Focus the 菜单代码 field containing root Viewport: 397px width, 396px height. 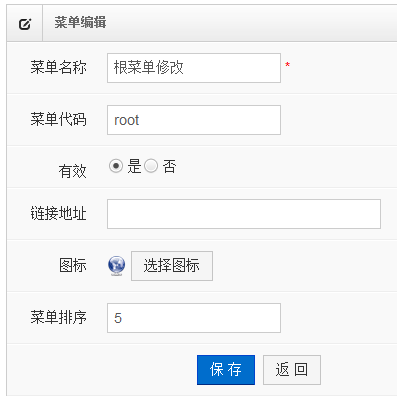point(194,120)
